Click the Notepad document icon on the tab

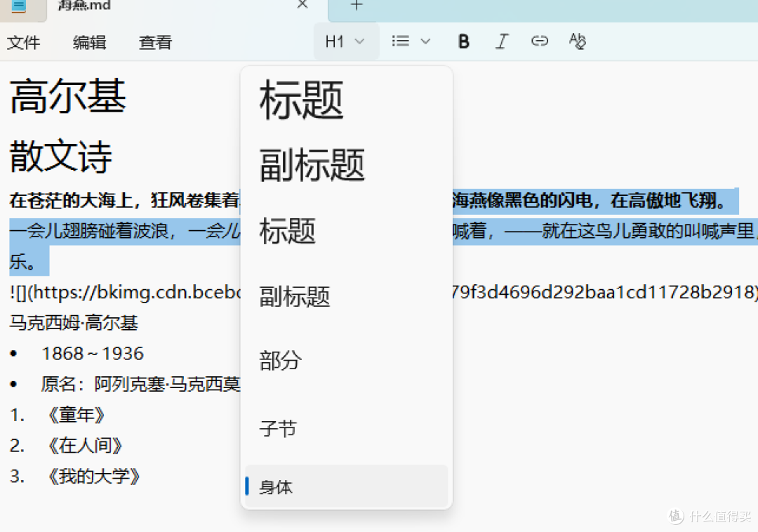tap(19, 6)
